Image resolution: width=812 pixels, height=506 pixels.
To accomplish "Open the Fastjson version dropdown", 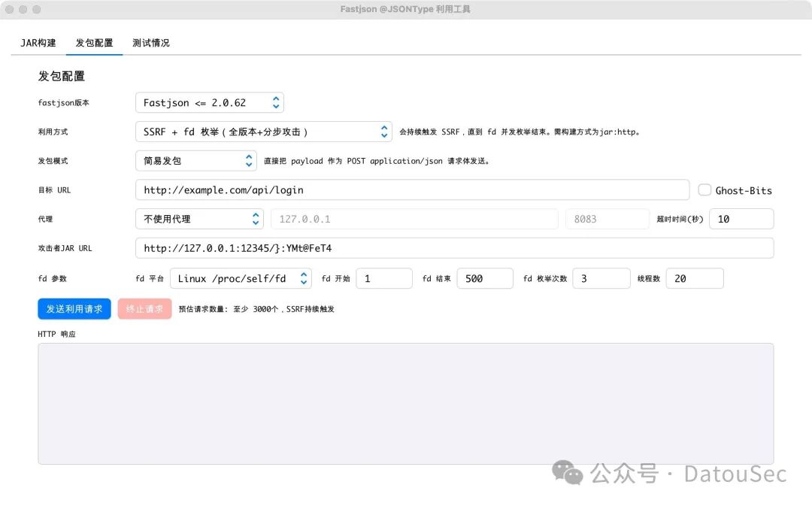I will pos(210,102).
